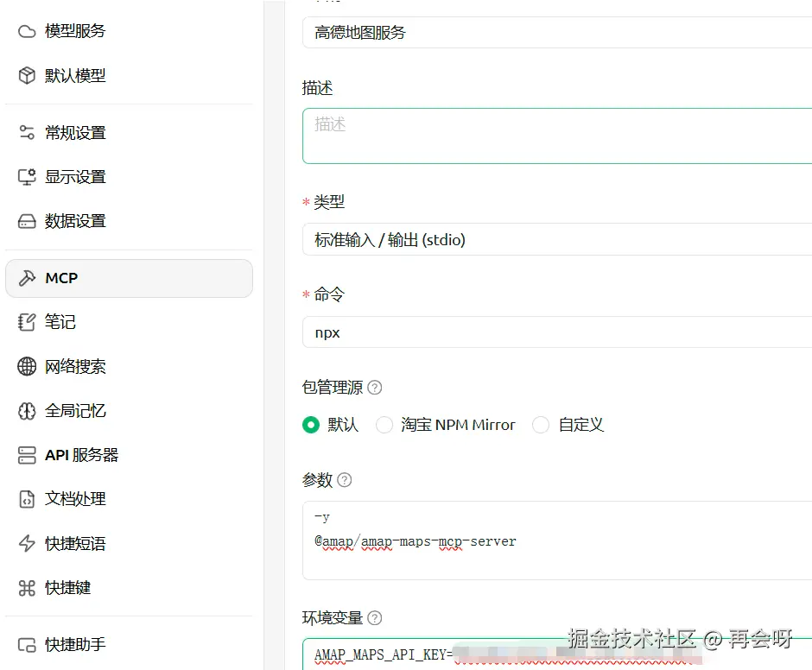This screenshot has height=670, width=812.
Task: Click the command key icon beside 快捷键
Action: pos(27,588)
